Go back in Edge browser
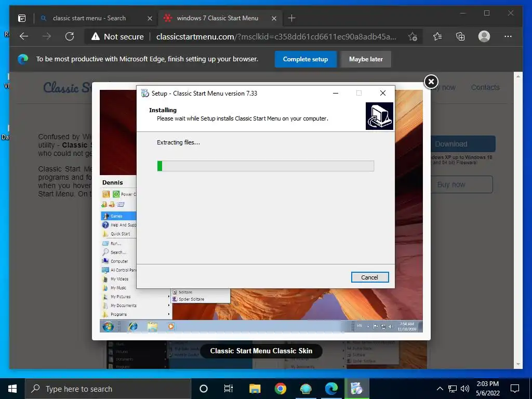532x399 pixels. tap(24, 36)
